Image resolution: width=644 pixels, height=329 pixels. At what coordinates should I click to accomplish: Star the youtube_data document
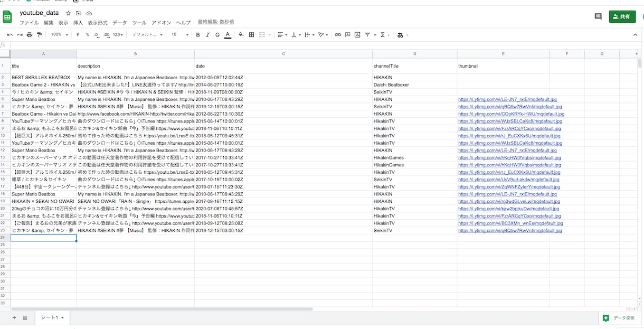pyautogui.click(x=68, y=13)
